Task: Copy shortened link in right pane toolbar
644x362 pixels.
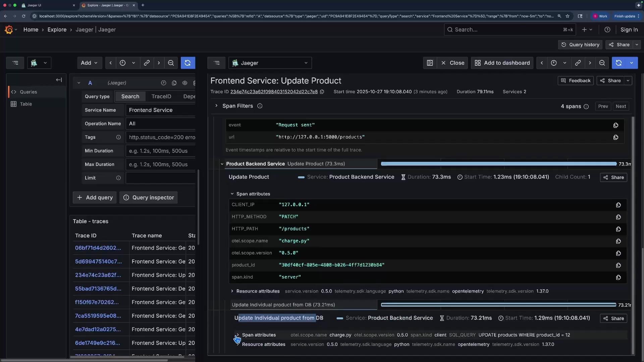Action: click(578, 63)
